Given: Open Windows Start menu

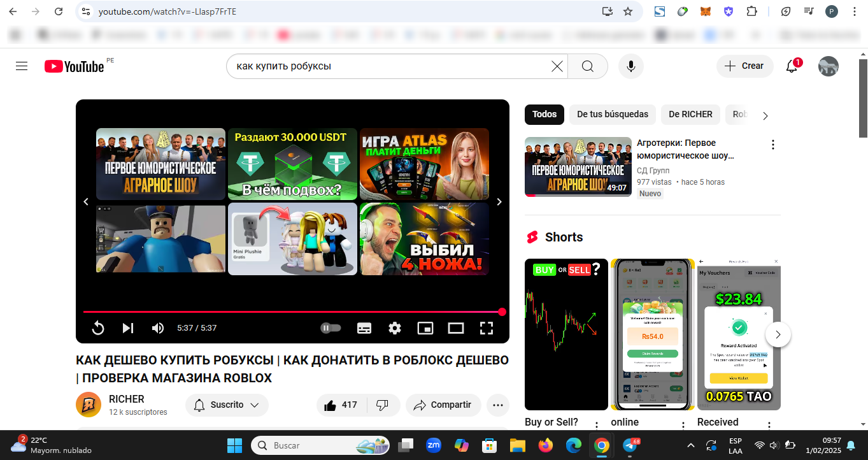Looking at the screenshot, I should tap(234, 445).
